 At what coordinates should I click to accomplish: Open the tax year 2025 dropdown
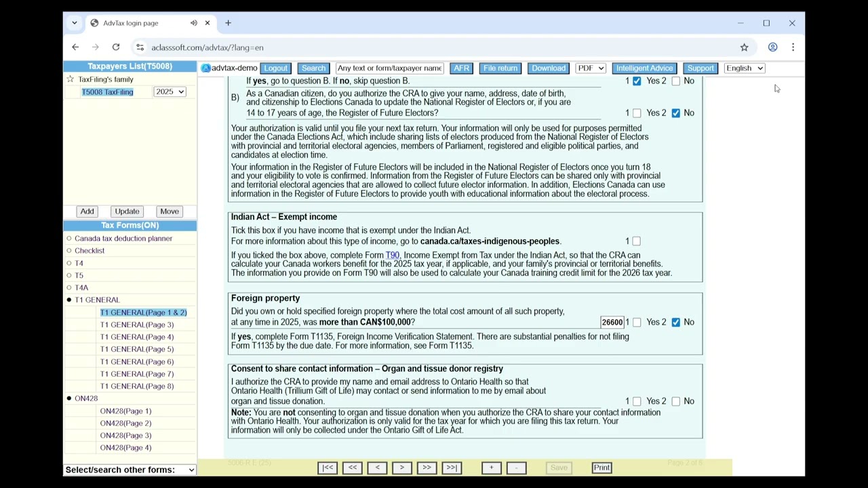tap(170, 91)
